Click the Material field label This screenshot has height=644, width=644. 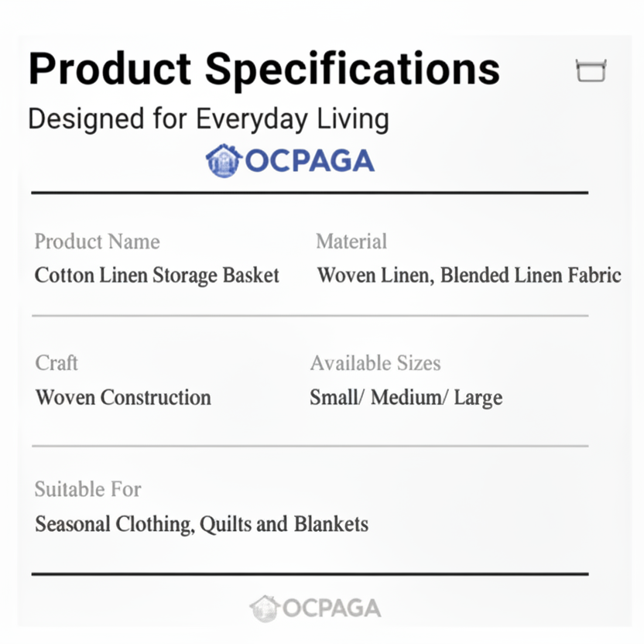[x=351, y=241]
